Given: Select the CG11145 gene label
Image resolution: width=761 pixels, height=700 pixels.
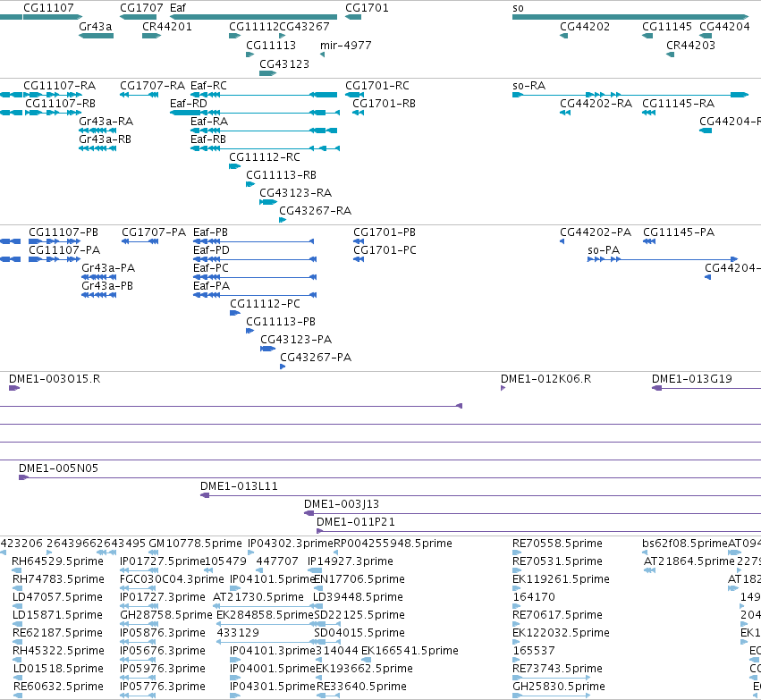Looking at the screenshot, I should pyautogui.click(x=667, y=26).
